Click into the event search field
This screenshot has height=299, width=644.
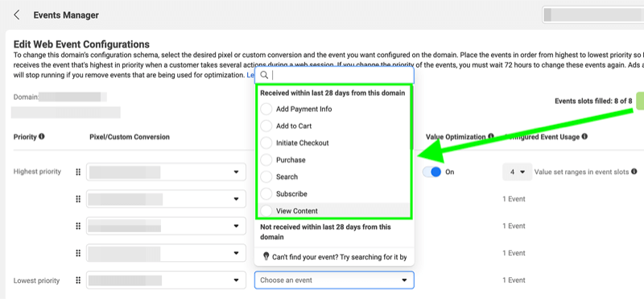point(334,75)
